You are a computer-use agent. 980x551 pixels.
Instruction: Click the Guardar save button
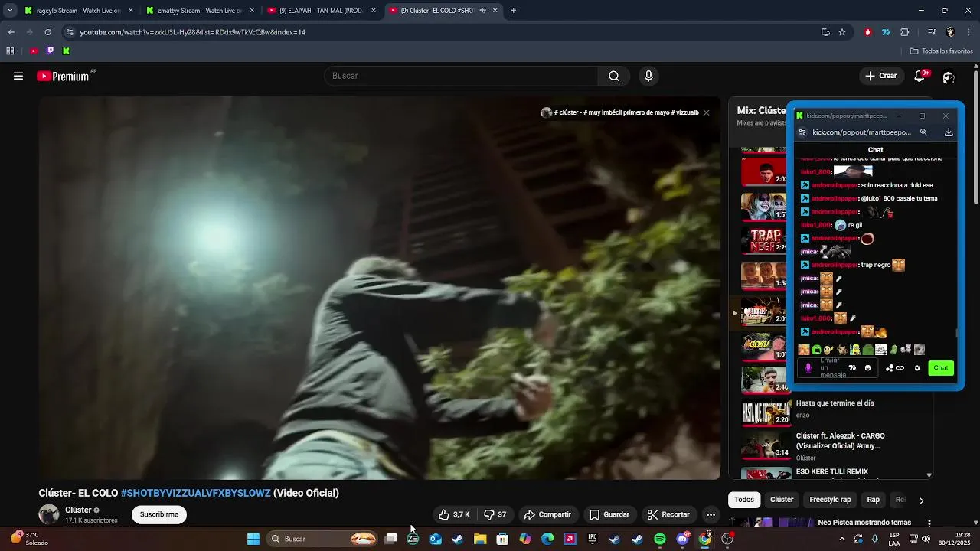point(609,514)
